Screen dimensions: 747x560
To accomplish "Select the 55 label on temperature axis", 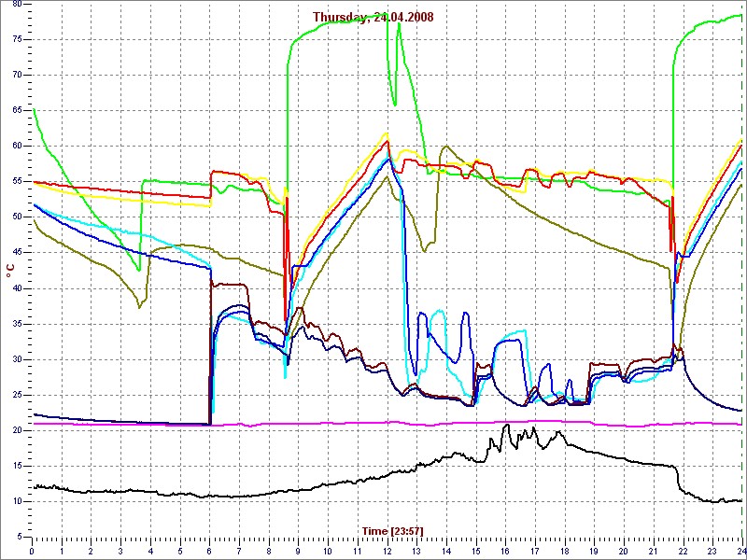I will tap(16, 182).
